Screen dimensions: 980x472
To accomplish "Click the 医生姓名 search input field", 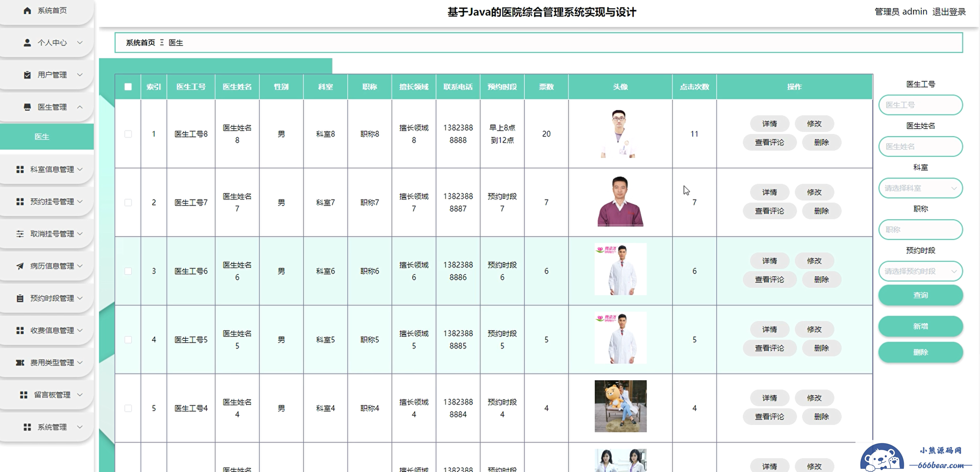I will pos(921,146).
